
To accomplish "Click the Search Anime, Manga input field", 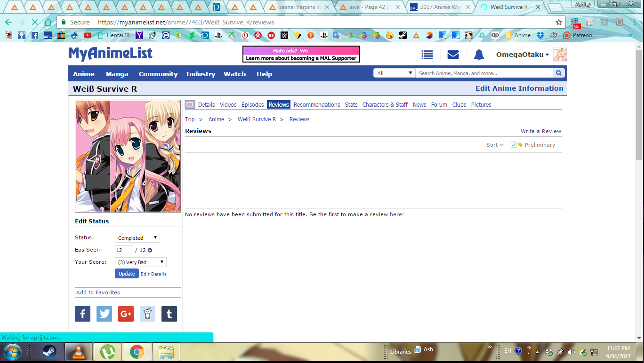I will (x=484, y=73).
